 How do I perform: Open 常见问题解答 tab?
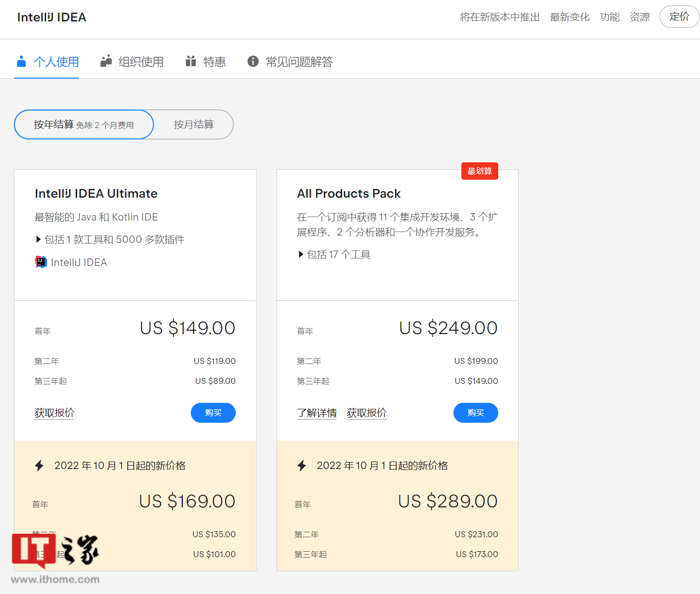(x=290, y=62)
